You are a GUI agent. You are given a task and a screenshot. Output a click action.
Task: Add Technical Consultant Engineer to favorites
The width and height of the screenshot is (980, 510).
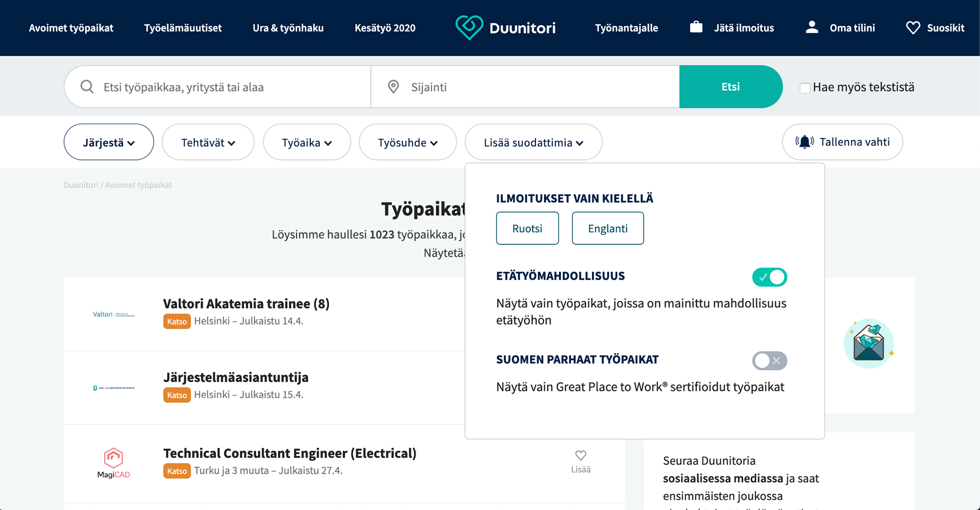(580, 461)
